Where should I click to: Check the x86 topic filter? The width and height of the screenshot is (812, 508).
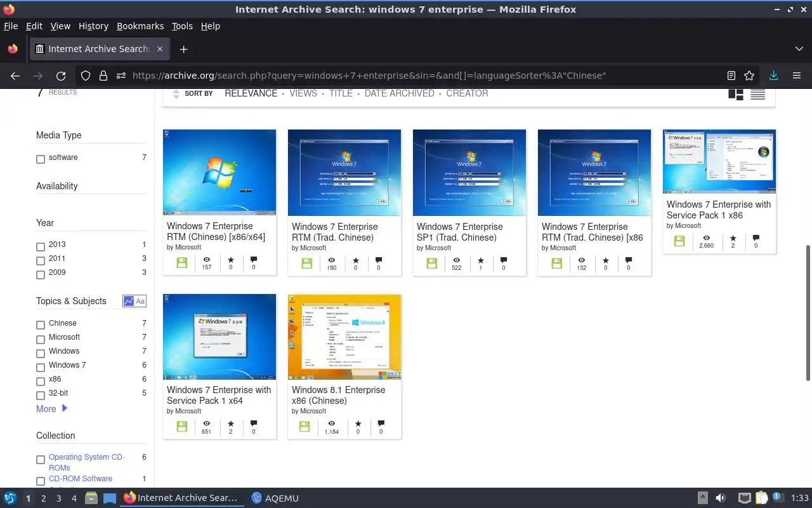pyautogui.click(x=41, y=382)
